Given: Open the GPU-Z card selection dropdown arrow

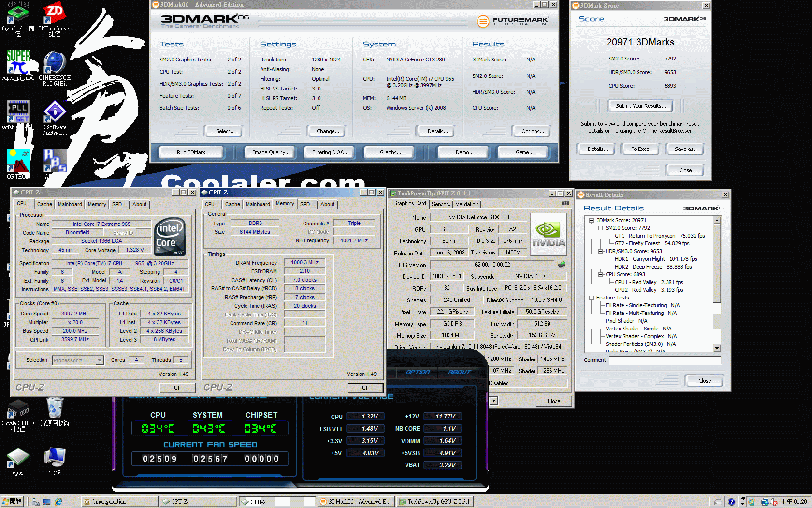Looking at the screenshot, I should pyautogui.click(x=493, y=401).
